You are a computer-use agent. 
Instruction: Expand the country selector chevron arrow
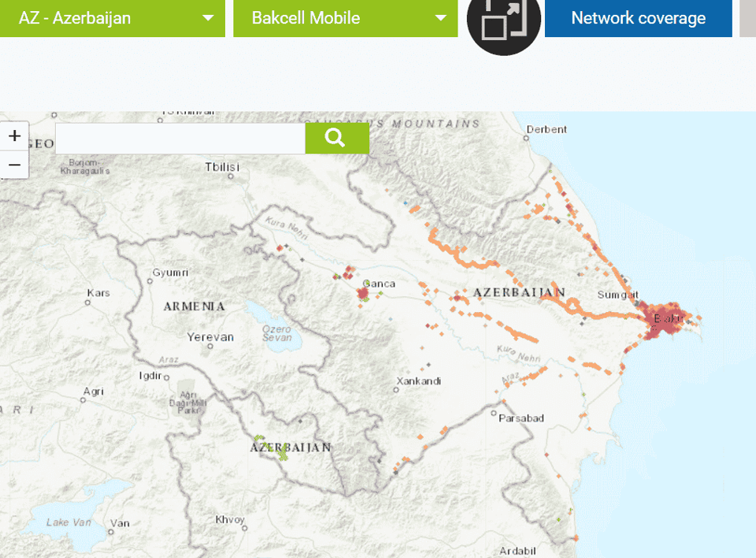(208, 17)
